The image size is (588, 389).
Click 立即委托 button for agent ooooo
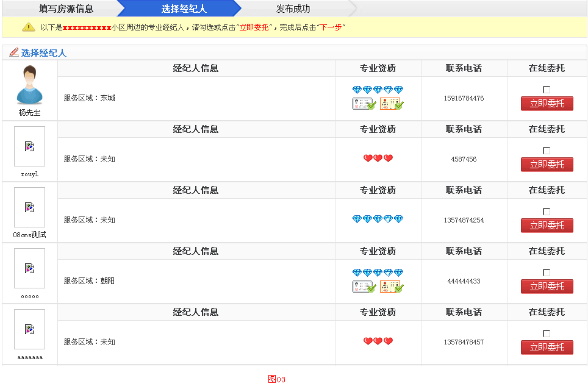[547, 286]
